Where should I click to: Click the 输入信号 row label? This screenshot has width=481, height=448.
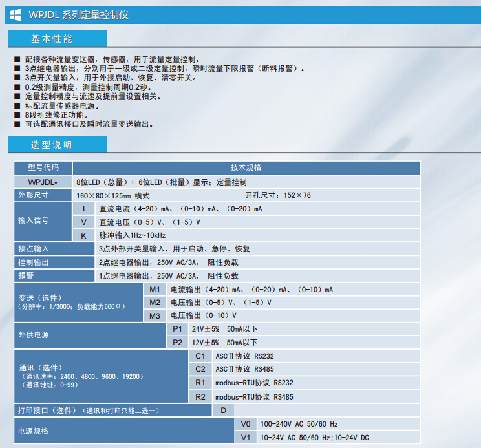[x=34, y=222]
